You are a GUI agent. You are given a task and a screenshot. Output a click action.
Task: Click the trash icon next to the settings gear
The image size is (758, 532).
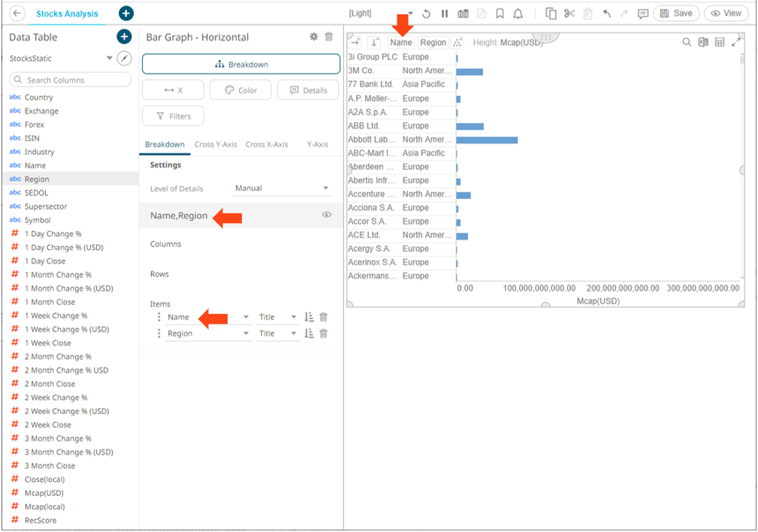click(x=328, y=36)
